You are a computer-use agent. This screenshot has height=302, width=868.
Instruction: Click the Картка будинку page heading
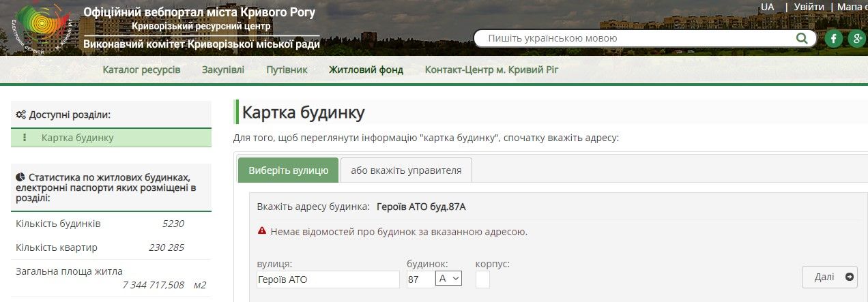(x=304, y=112)
